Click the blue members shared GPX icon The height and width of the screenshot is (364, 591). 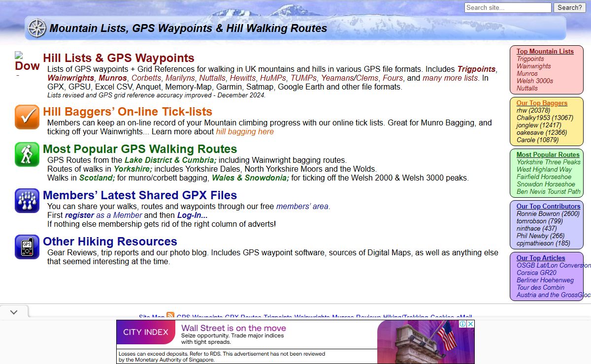click(x=27, y=200)
